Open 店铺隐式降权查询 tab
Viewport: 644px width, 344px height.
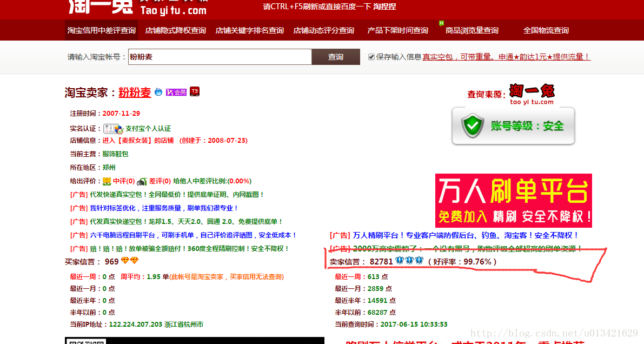(x=175, y=30)
